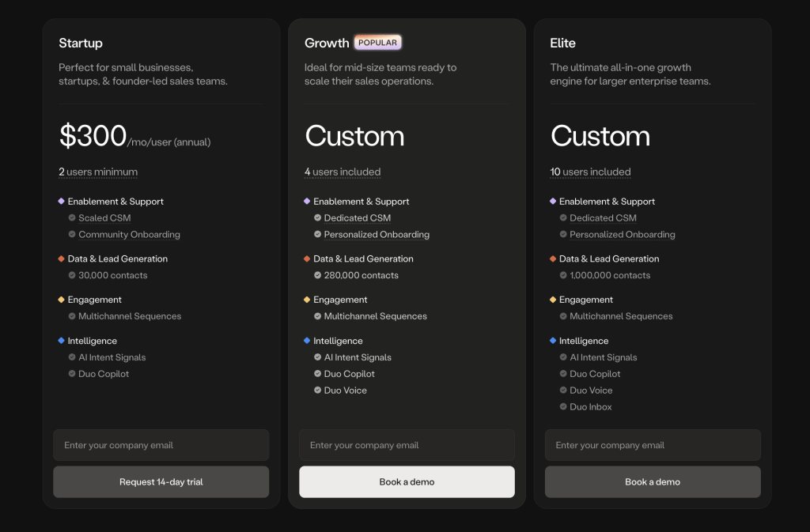Click the yellow Engagement diamond icon in Elite
The height and width of the screenshot is (532, 810).
pyautogui.click(x=553, y=300)
